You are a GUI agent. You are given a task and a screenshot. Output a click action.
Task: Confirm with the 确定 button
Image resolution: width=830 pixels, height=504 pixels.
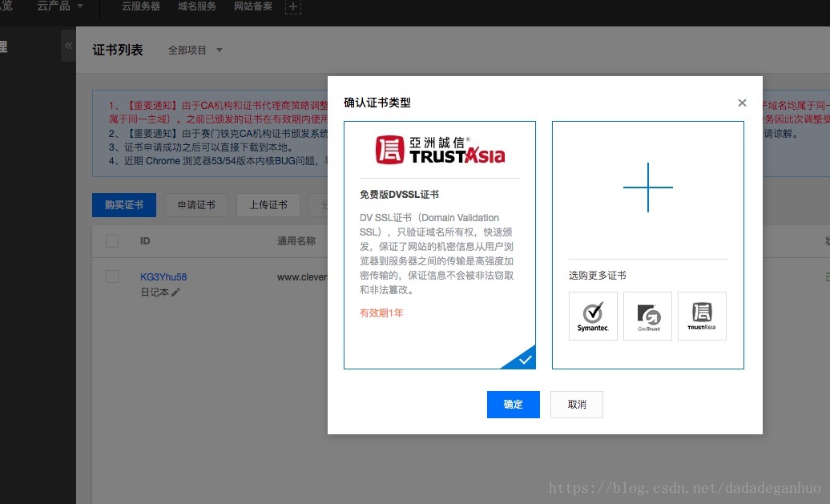tap(513, 405)
